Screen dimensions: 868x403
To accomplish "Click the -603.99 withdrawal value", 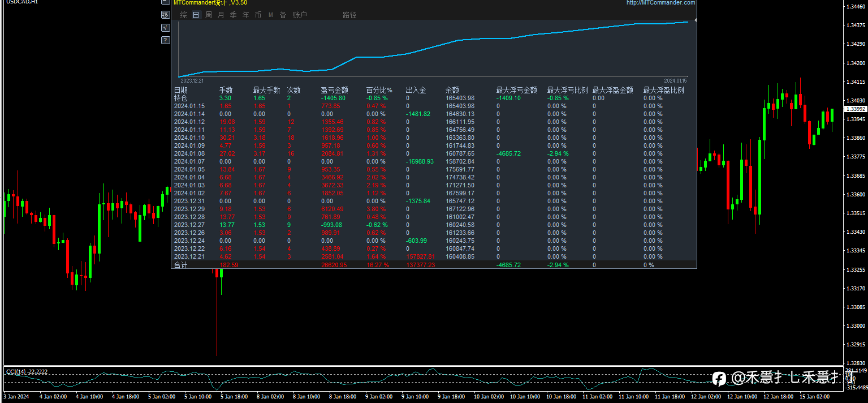I will 416,241.
